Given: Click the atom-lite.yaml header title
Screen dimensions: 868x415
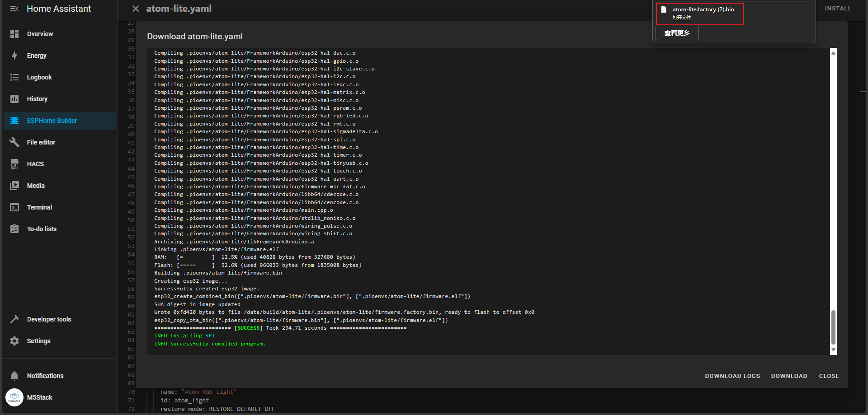Looking at the screenshot, I should click(x=179, y=9).
